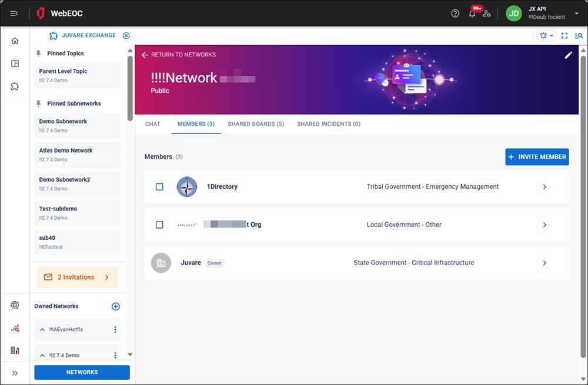Expand the Juvare owner member chevron
The height and width of the screenshot is (385, 588).
tap(545, 263)
